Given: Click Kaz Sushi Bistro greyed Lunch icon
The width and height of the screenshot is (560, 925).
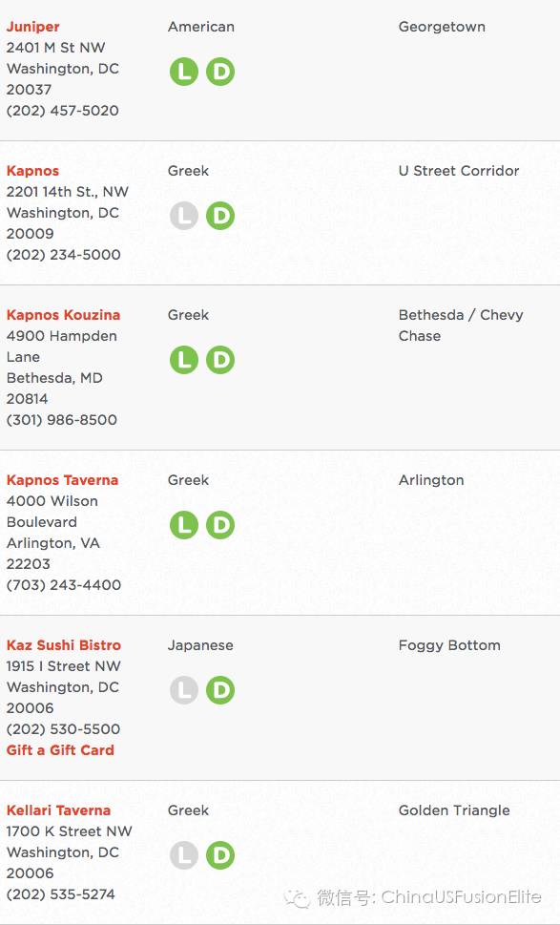Looking at the screenshot, I should tap(184, 690).
